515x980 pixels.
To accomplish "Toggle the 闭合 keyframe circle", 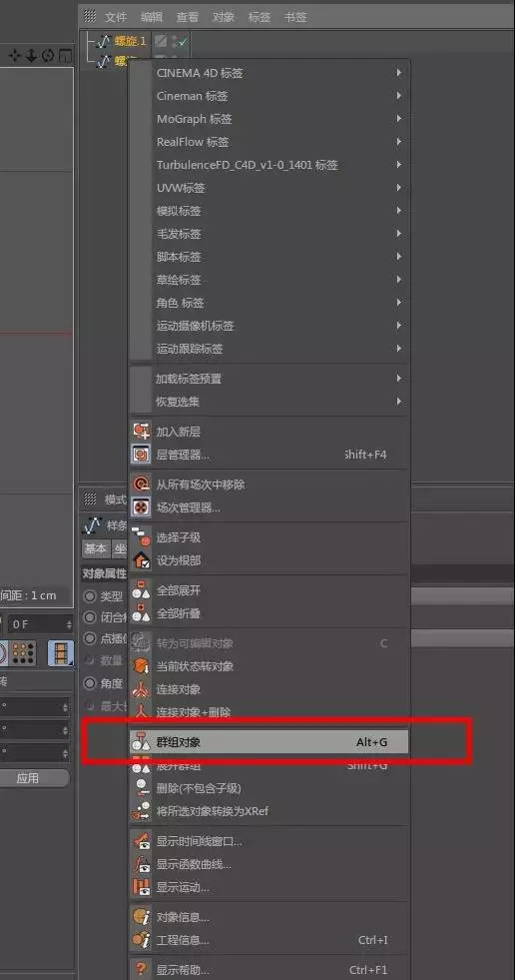I will point(90,617).
